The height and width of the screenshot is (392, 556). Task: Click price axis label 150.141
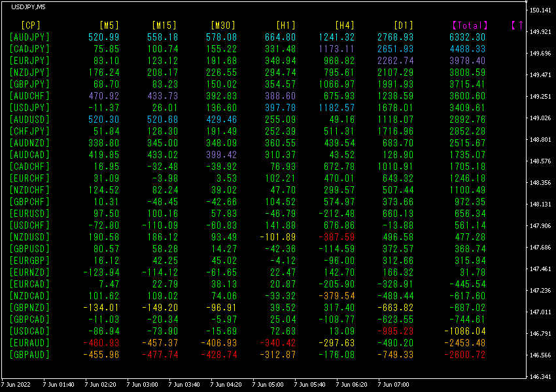tap(540, 10)
